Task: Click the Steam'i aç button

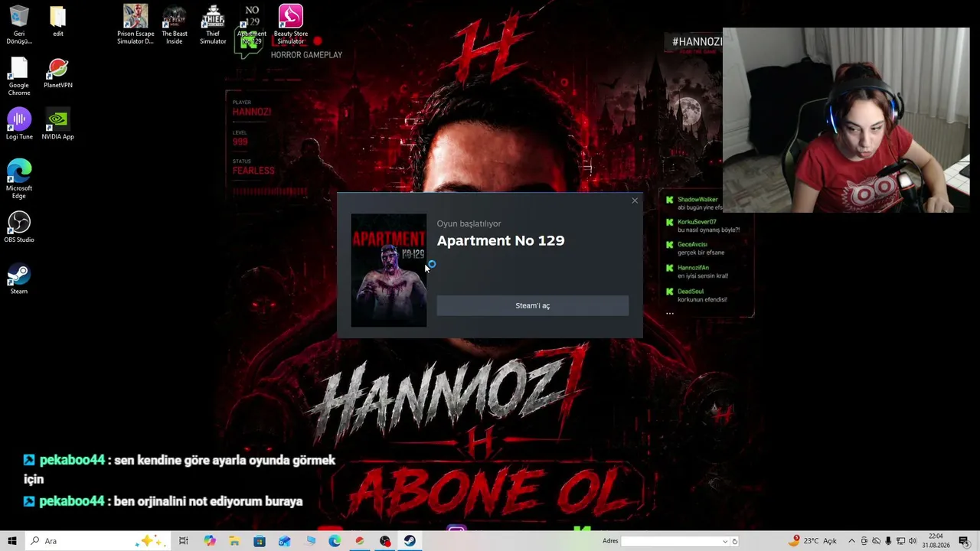Action: [533, 305]
